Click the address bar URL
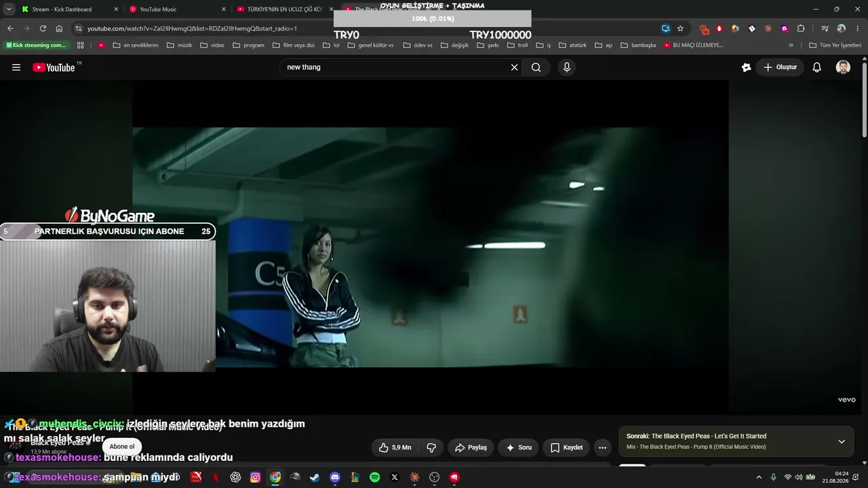The height and width of the screenshot is (488, 868). (192, 28)
